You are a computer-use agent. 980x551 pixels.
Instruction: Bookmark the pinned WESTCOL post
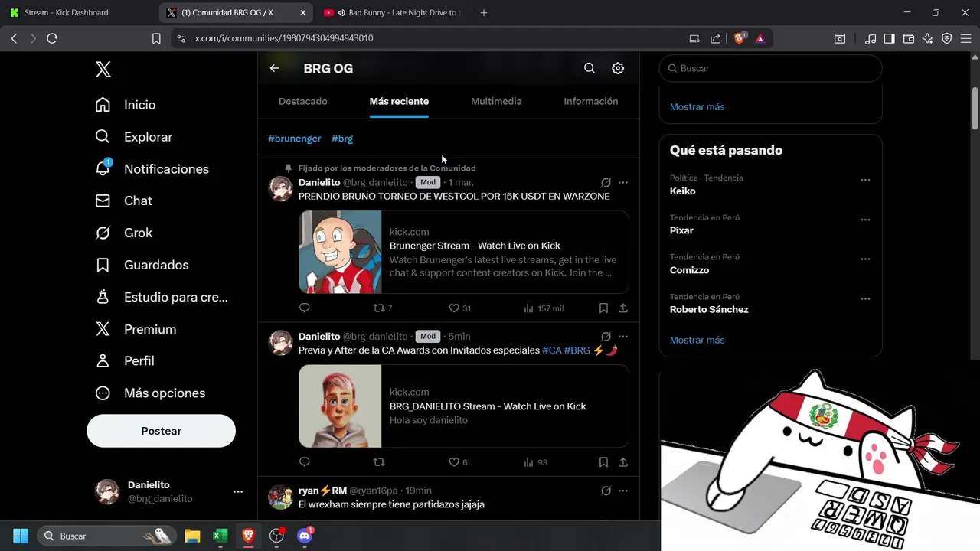point(603,308)
